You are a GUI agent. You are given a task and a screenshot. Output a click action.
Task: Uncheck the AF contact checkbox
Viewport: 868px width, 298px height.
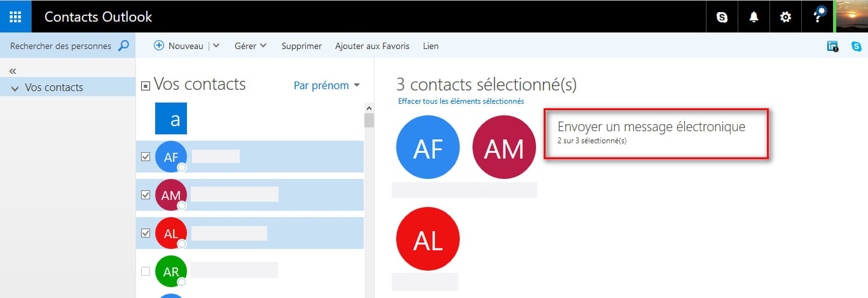pyautogui.click(x=146, y=157)
